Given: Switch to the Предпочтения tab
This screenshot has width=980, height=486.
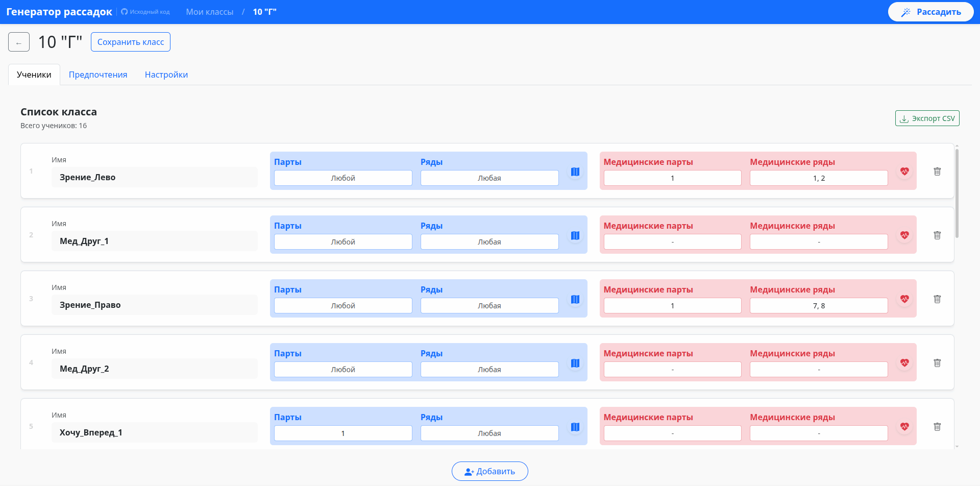Looking at the screenshot, I should point(98,75).
